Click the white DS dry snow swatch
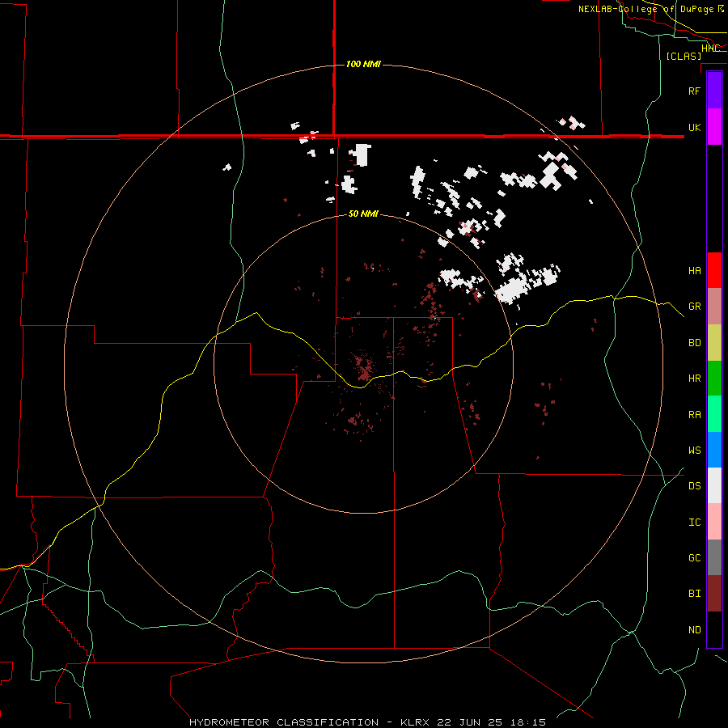This screenshot has width=728, height=728. (x=714, y=485)
